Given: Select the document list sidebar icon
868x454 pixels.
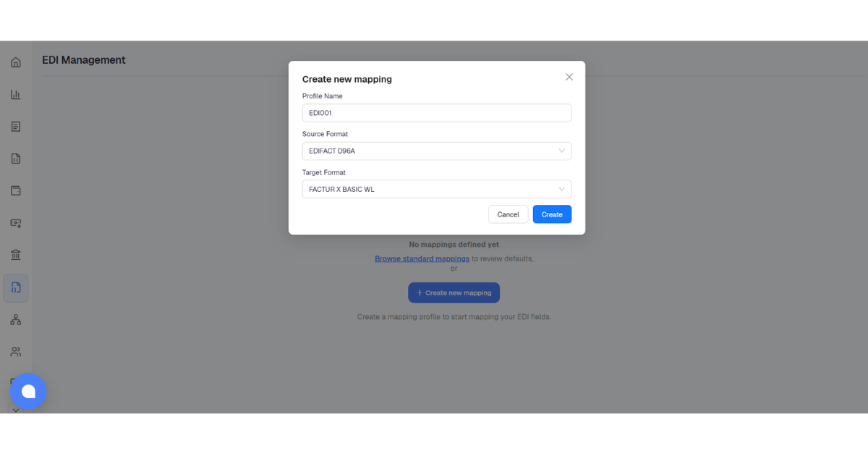Looking at the screenshot, I should [16, 127].
